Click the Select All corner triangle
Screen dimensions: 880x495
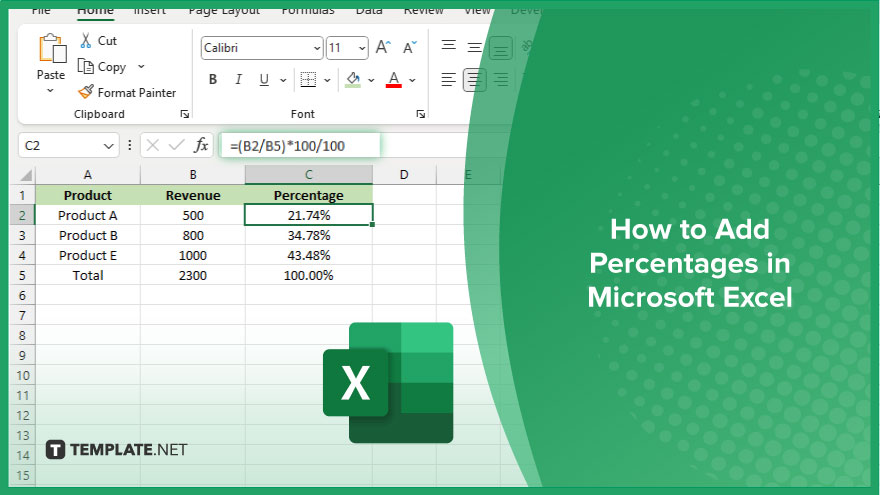click(x=25, y=175)
